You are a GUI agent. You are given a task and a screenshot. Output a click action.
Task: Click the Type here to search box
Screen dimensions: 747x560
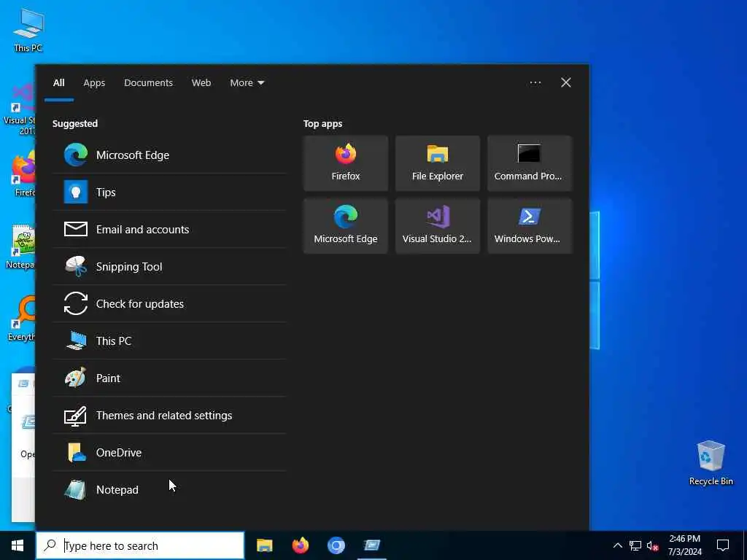tap(140, 545)
